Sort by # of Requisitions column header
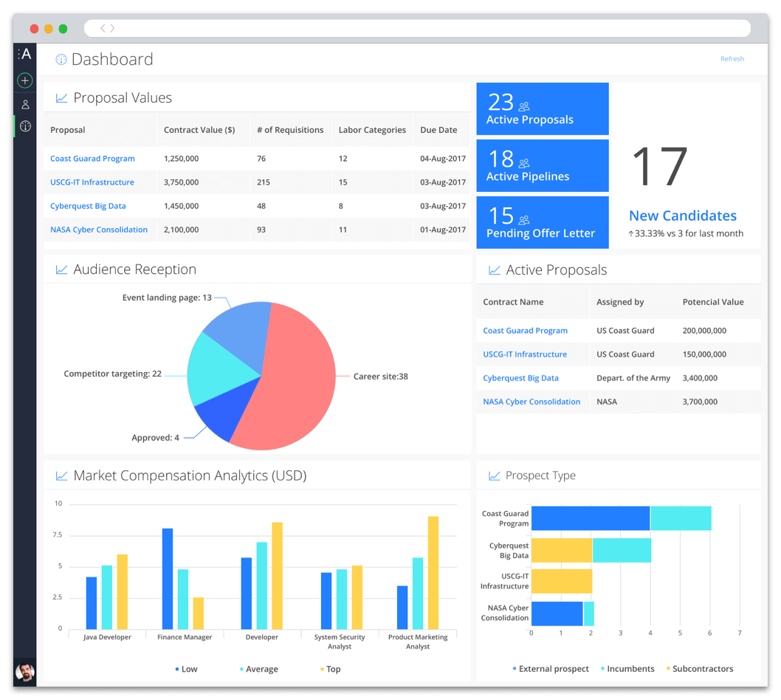The height and width of the screenshot is (700, 781). click(290, 130)
